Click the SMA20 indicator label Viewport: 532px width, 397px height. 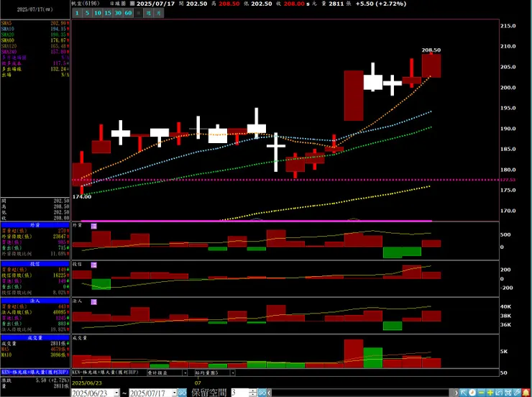coord(7,35)
